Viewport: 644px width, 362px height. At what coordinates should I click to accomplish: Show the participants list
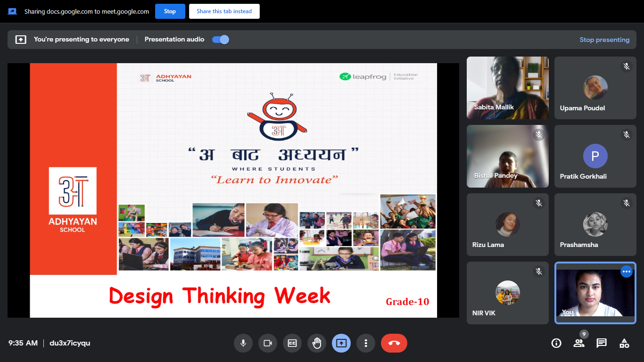(x=579, y=343)
